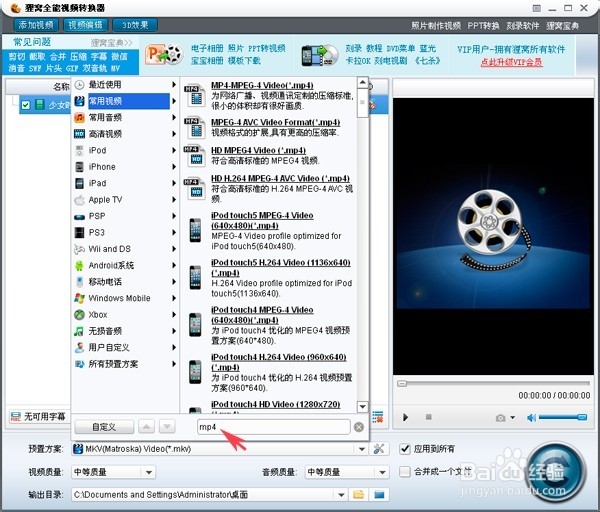Open PPT转换 in top bar
Image resolution: width=600 pixels, height=512 pixels.
tap(483, 26)
